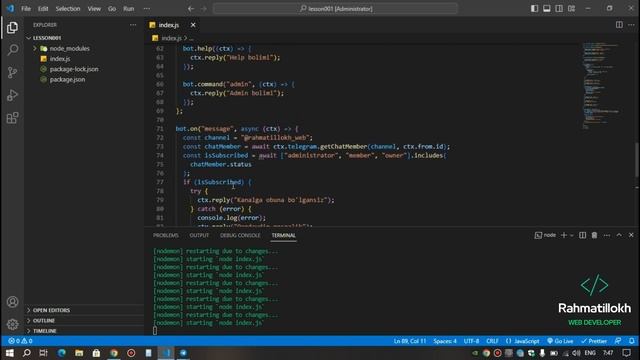The image size is (640, 360).
Task: Open Windows Start menu
Action: click(9, 353)
